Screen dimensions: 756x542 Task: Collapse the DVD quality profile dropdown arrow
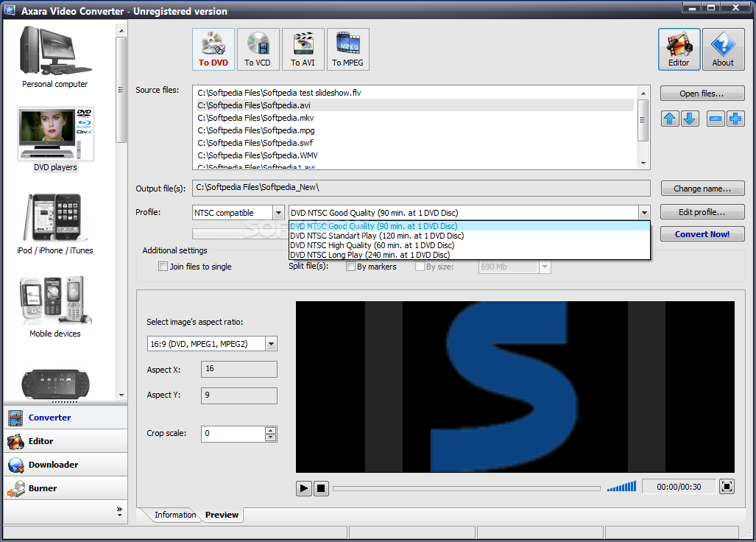point(644,213)
